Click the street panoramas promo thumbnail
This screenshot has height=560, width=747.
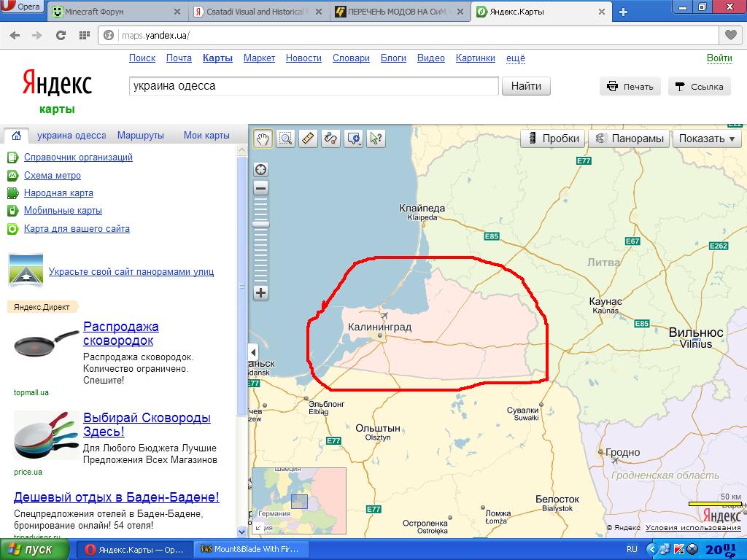pos(26,270)
